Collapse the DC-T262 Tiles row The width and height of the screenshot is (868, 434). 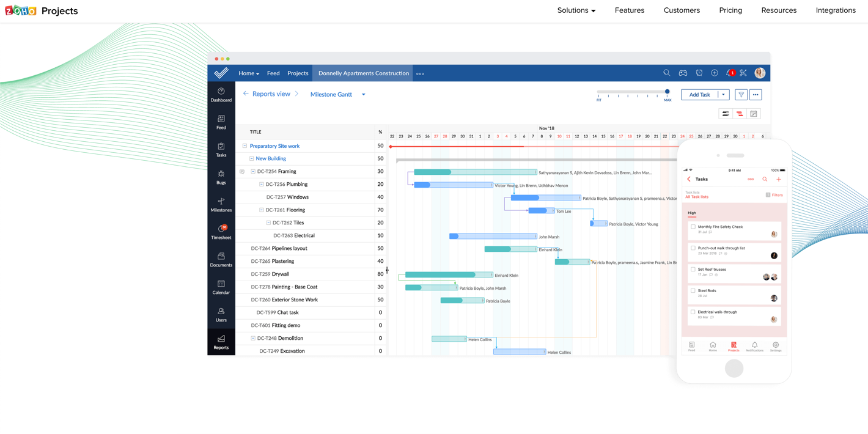[x=268, y=223]
